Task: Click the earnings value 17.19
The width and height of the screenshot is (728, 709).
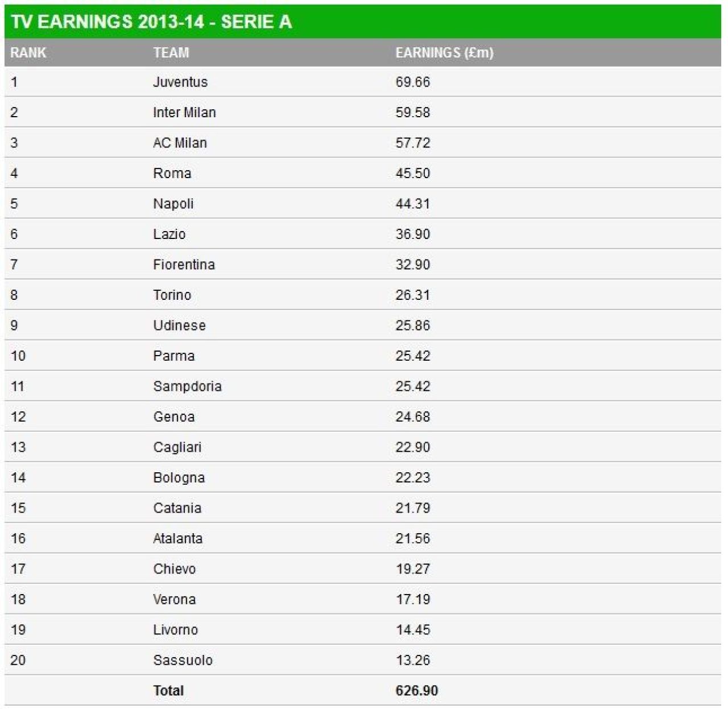Action: click(413, 599)
